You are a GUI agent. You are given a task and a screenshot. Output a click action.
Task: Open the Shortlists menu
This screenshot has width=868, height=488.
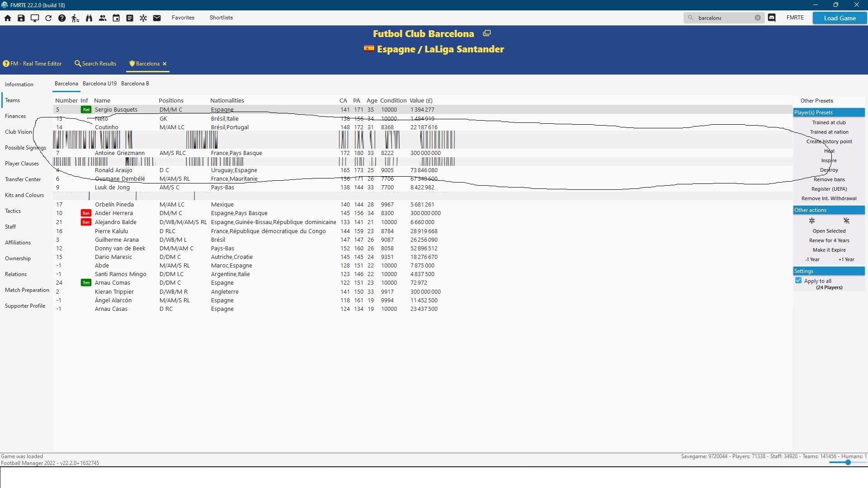click(x=221, y=18)
